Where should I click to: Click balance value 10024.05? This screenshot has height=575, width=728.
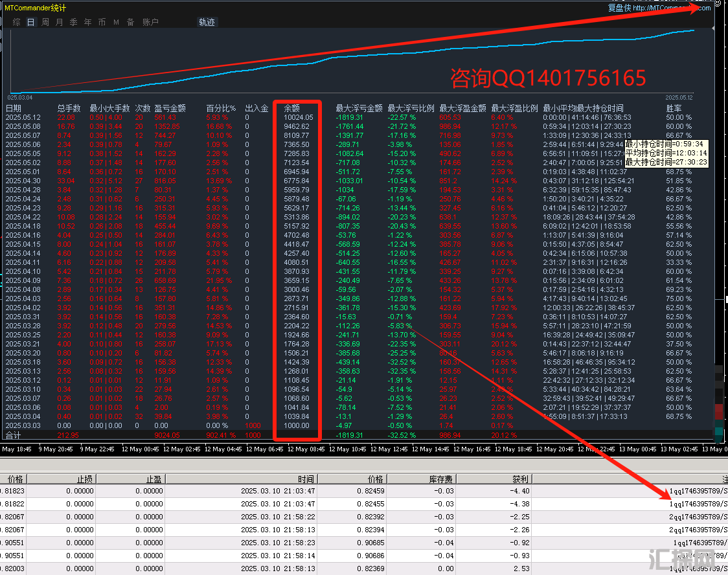pos(298,117)
